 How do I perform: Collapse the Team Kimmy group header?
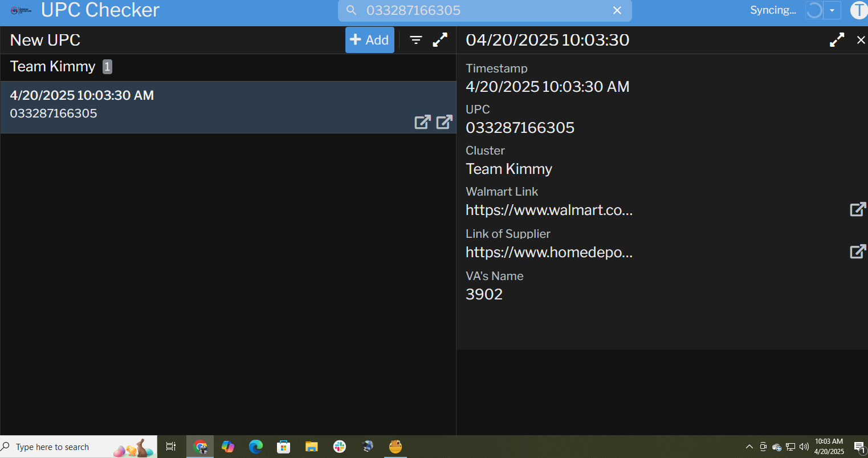[x=53, y=67]
